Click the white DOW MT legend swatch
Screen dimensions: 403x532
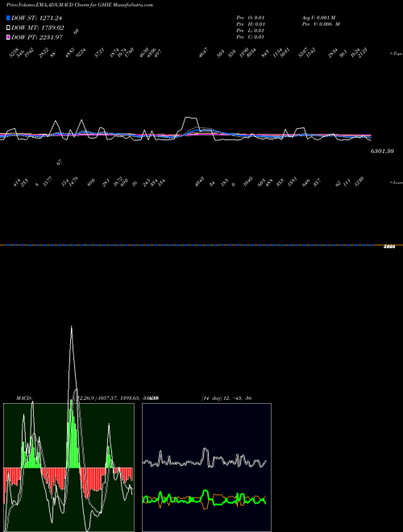click(9, 28)
